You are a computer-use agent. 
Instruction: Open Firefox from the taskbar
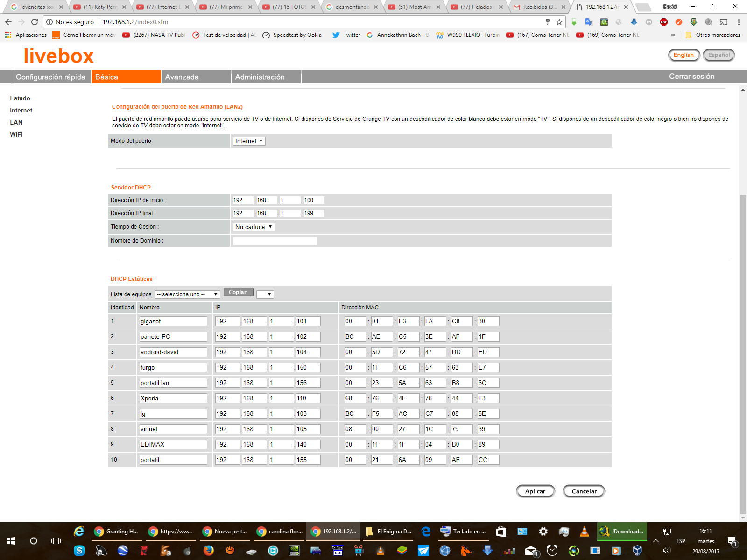point(208,551)
